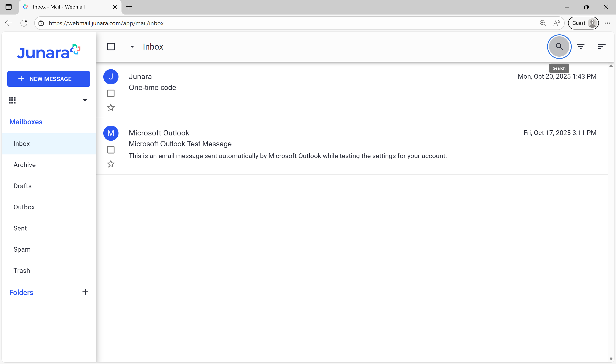Click the Junara sender name
Image resolution: width=616 pixels, height=364 pixels.
pos(140,76)
